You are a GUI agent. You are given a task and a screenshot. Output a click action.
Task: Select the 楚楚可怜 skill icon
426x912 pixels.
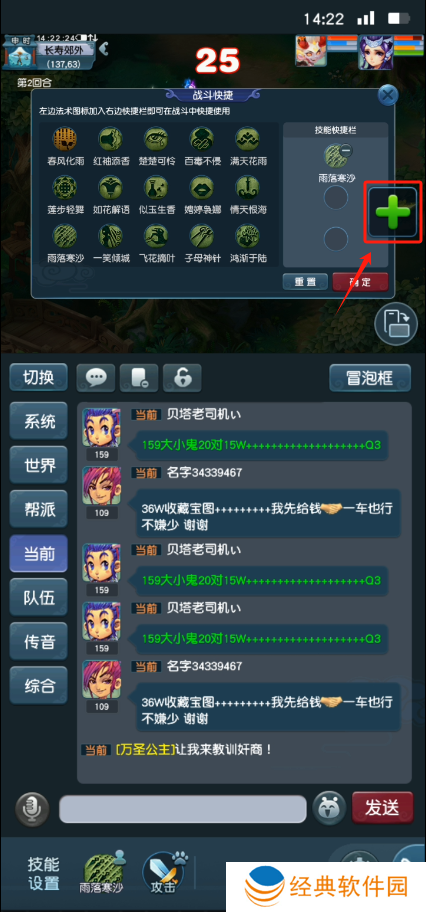pos(157,139)
